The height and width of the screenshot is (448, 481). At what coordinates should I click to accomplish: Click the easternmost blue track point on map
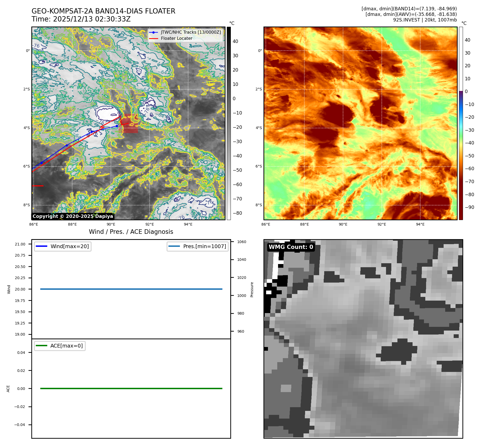click(x=117, y=126)
